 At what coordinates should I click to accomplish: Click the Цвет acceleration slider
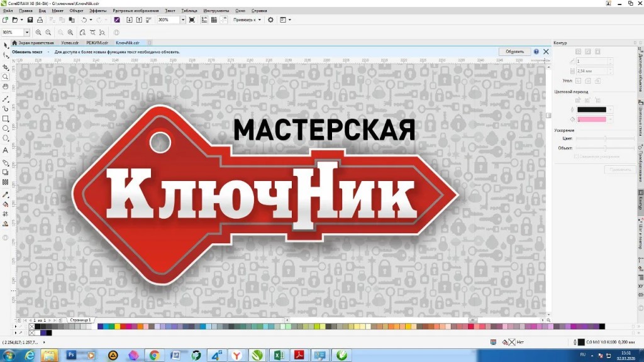click(605, 138)
